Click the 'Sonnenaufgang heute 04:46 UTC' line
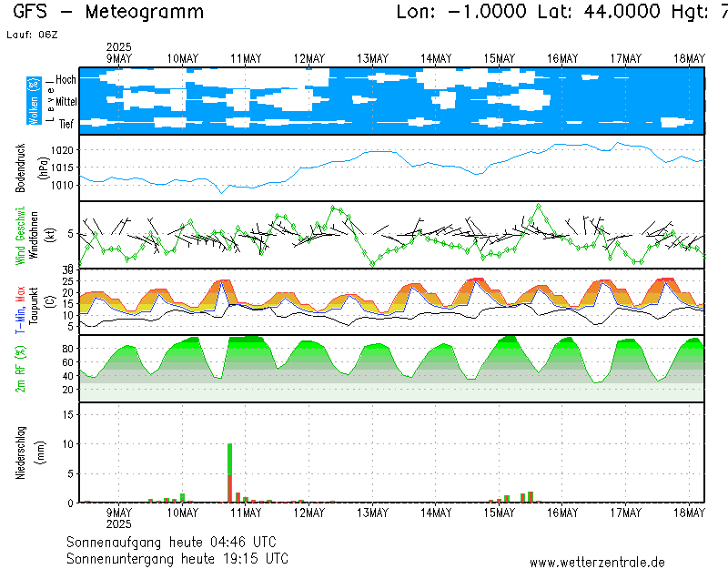This screenshot has width=728, height=569. click(x=171, y=542)
